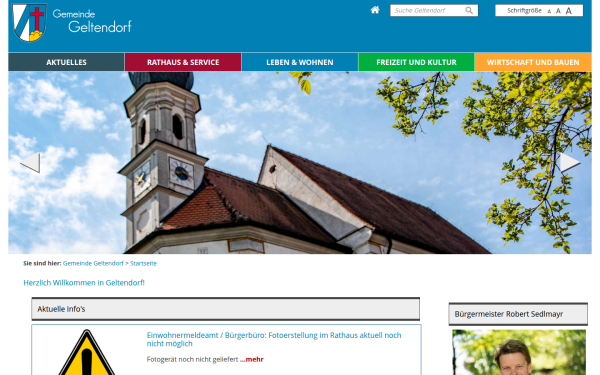Screen dimensions: 600x375
Task: Click the yellow warning triangle image
Action: (x=87, y=352)
